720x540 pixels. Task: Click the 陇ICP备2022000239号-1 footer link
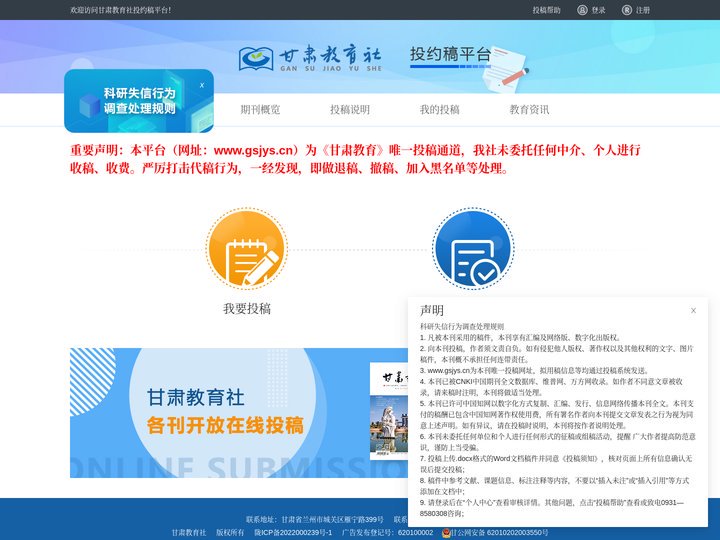coord(293,532)
